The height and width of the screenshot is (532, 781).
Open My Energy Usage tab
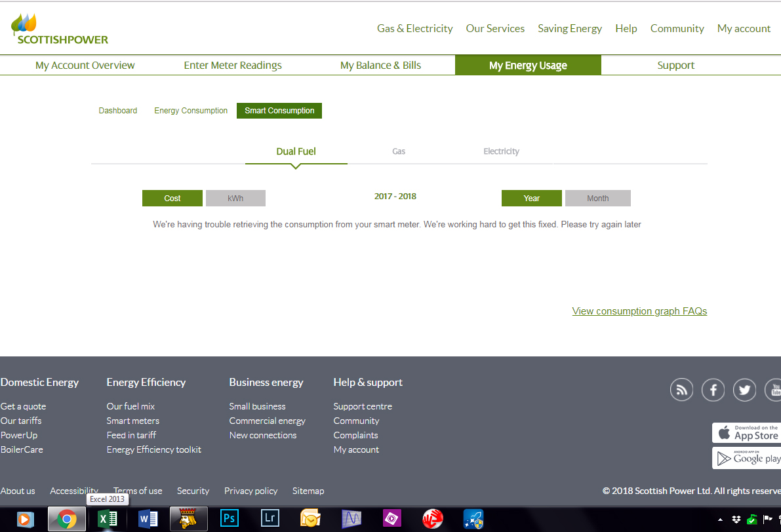[x=528, y=66]
